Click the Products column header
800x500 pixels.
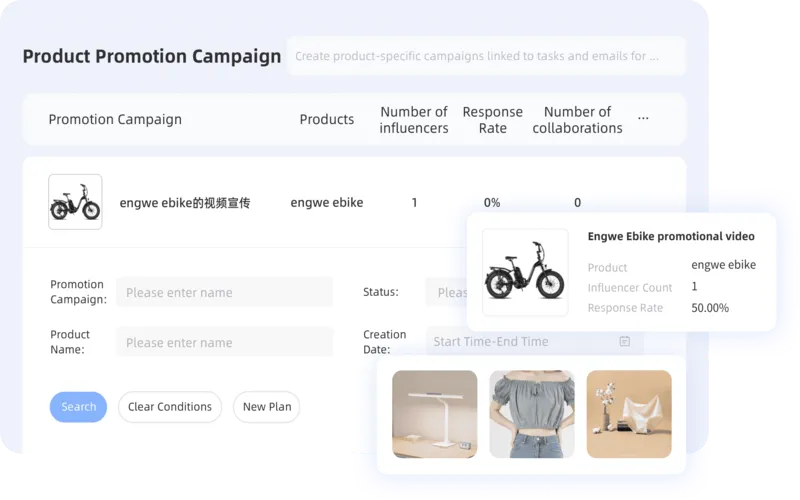coord(327,119)
